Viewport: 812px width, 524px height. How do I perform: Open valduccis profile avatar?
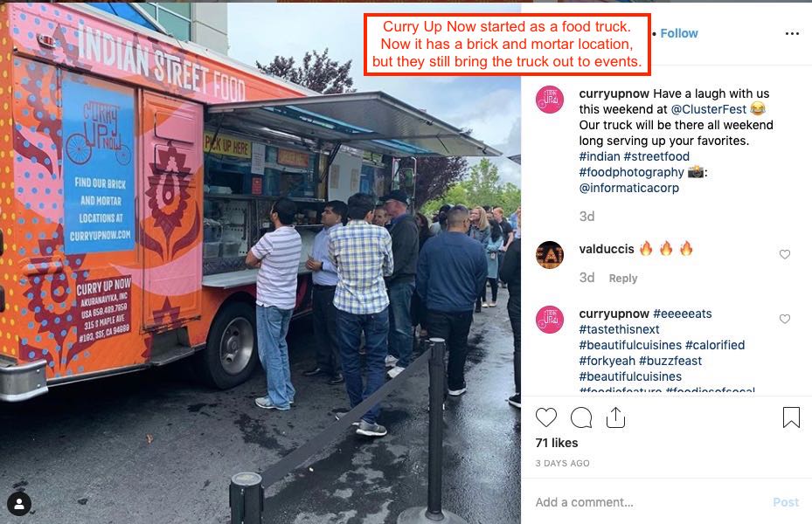point(550,255)
